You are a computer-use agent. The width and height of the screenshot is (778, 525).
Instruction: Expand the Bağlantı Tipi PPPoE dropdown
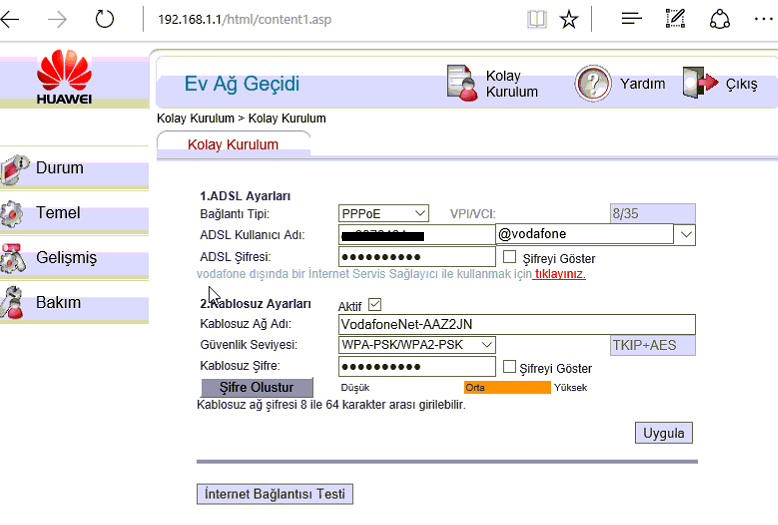384,213
